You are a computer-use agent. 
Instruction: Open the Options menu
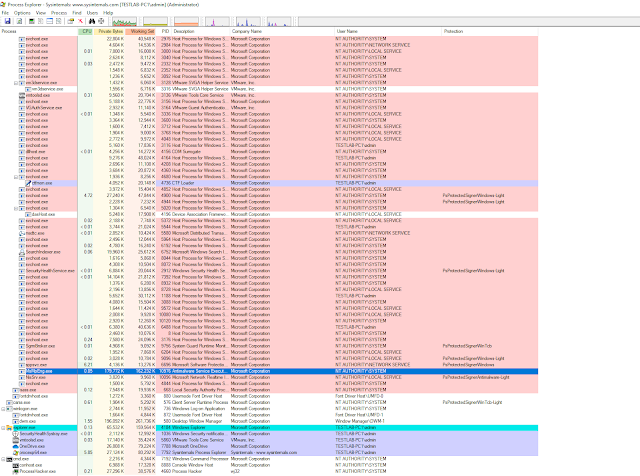coord(22,13)
